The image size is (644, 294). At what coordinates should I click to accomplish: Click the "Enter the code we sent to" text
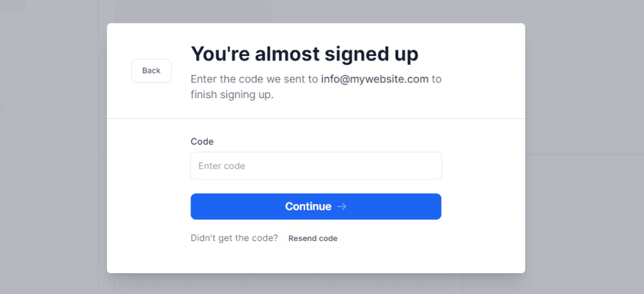click(254, 79)
